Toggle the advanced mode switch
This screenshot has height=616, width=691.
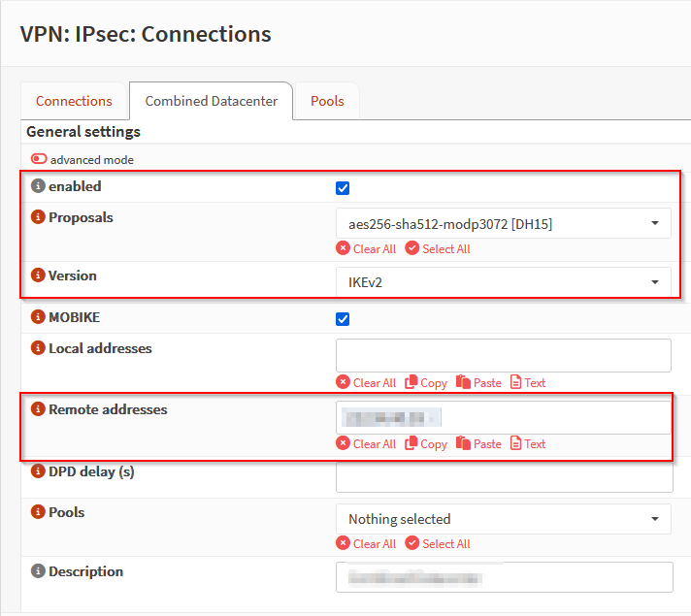point(39,159)
